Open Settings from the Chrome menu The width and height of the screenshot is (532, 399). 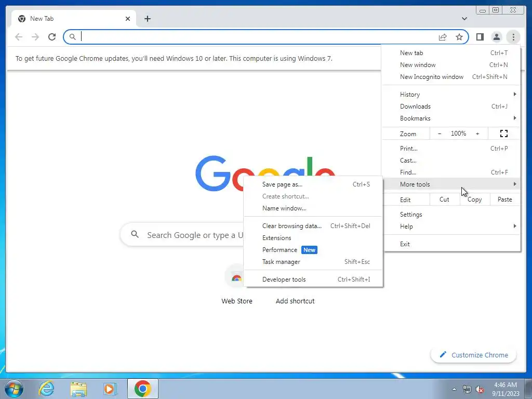point(451,215)
